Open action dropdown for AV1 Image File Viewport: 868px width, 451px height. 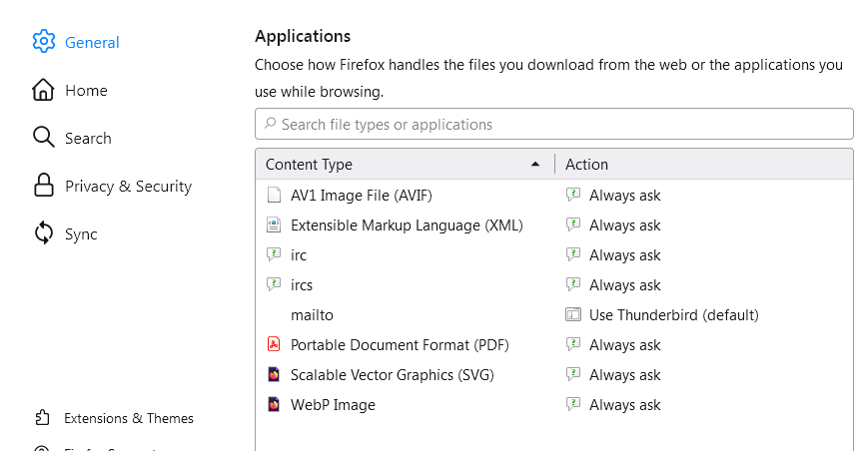pos(703,196)
